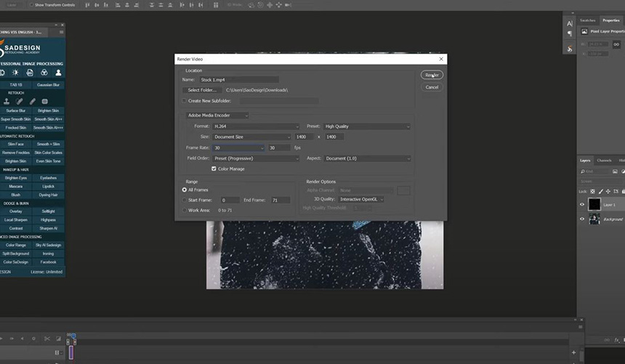The image size is (625, 364).
Task: Switch to the Channels tab
Action: tap(605, 161)
